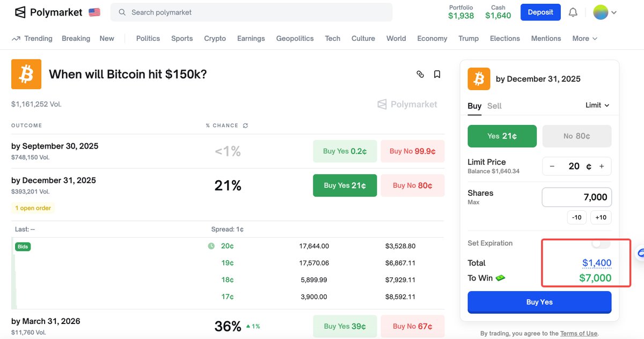Click the Deposit button
This screenshot has height=339, width=644.
coord(540,12)
